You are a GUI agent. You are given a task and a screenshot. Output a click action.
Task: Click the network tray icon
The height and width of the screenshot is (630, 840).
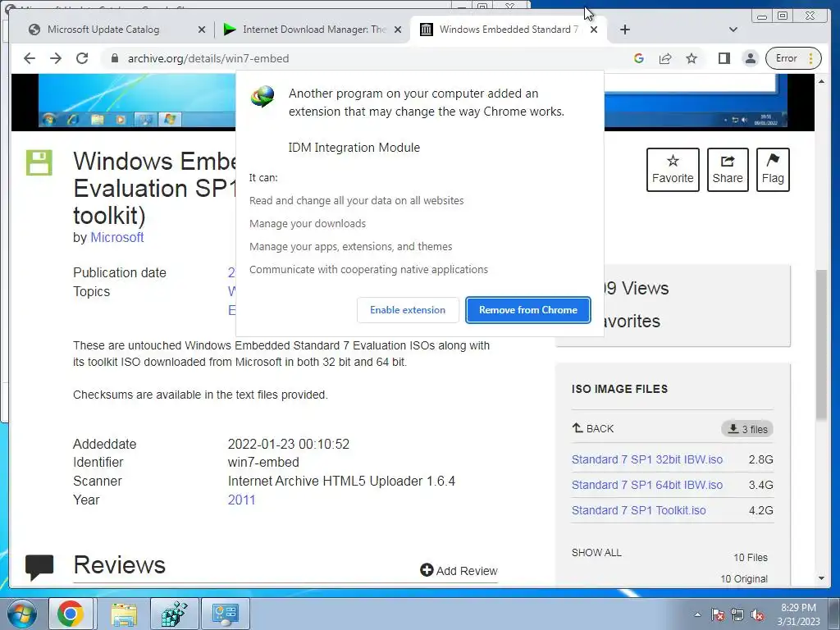(737, 614)
